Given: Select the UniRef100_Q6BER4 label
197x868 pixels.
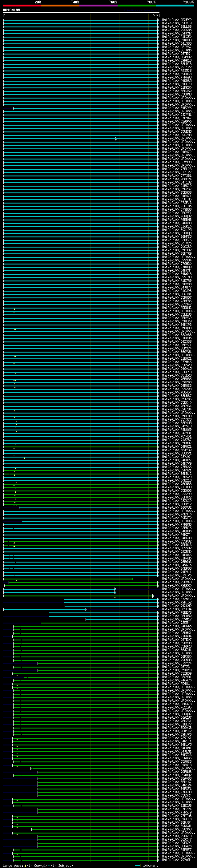Looking at the screenshot, I should [177, 179].
